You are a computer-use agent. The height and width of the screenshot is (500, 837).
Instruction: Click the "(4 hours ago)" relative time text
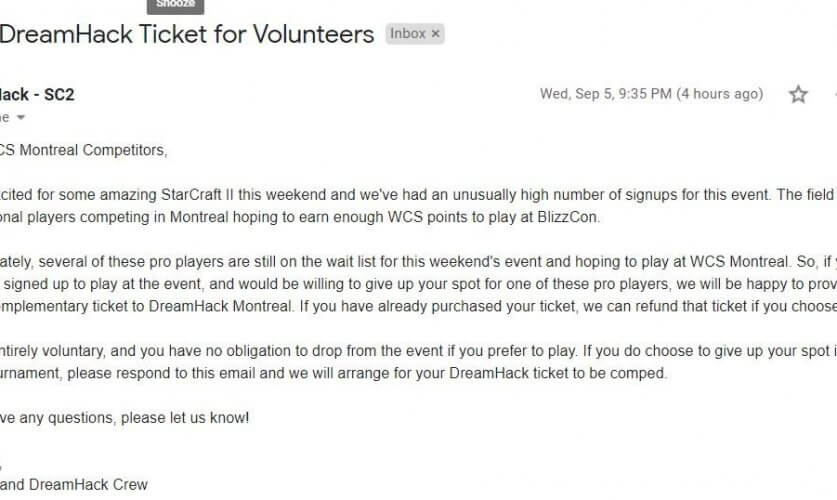pyautogui.click(x=719, y=95)
